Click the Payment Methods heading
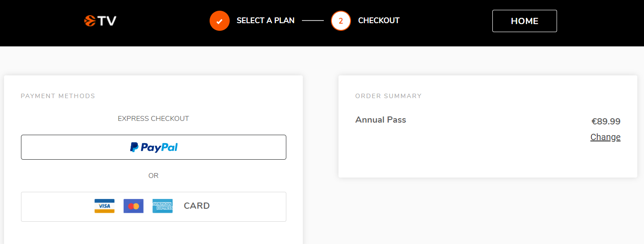 point(58,96)
